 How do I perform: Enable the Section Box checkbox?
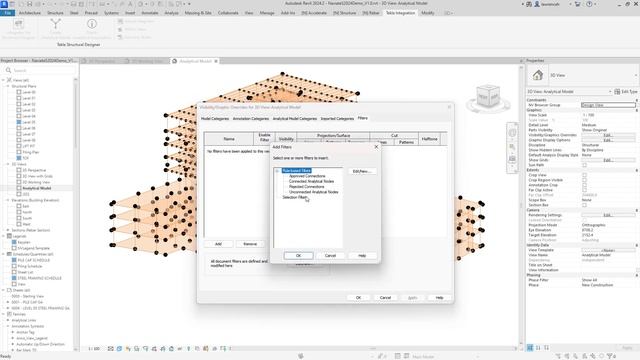584,205
